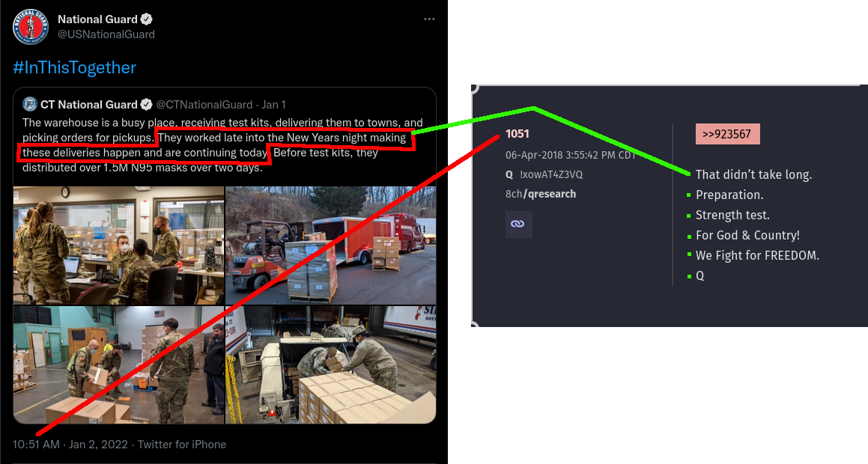
Task: Click the line 'Strength test.'
Action: coord(732,215)
